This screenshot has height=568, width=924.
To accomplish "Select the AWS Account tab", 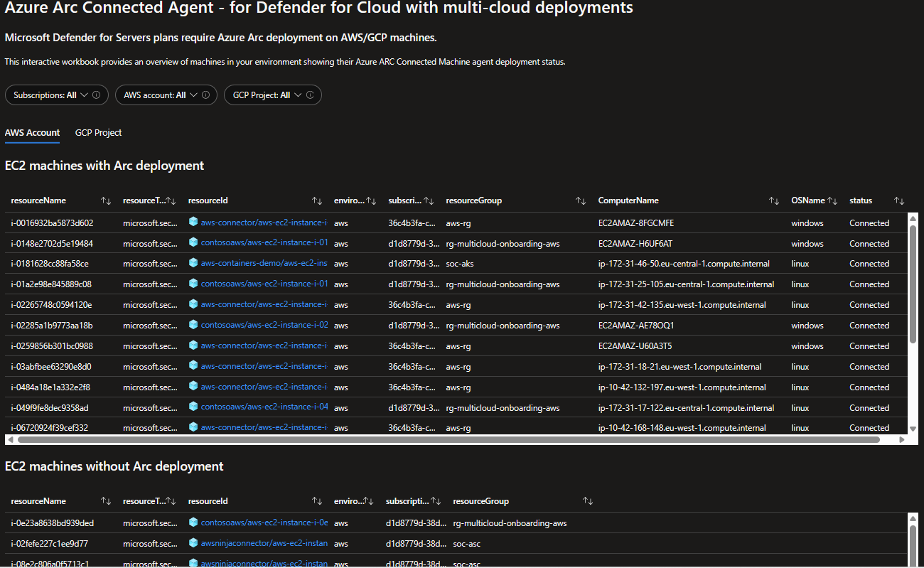I will coord(32,133).
